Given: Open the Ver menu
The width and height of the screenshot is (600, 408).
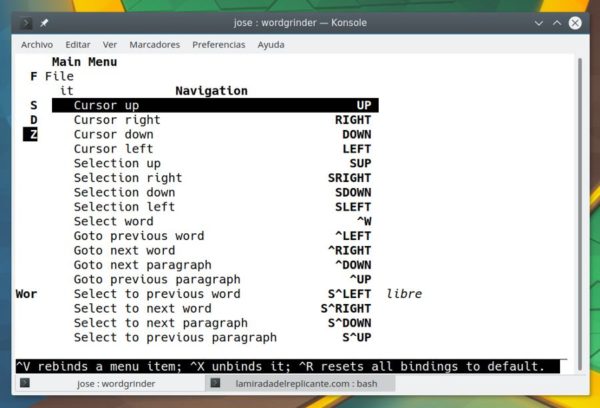Looking at the screenshot, I should click(109, 45).
